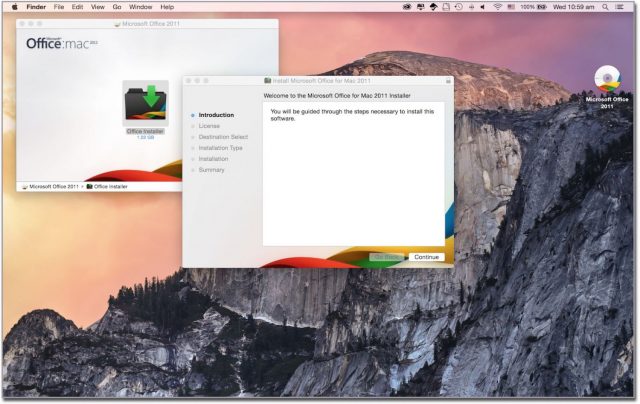Close the Microsoft Office 2011 Finder window

coord(22,24)
